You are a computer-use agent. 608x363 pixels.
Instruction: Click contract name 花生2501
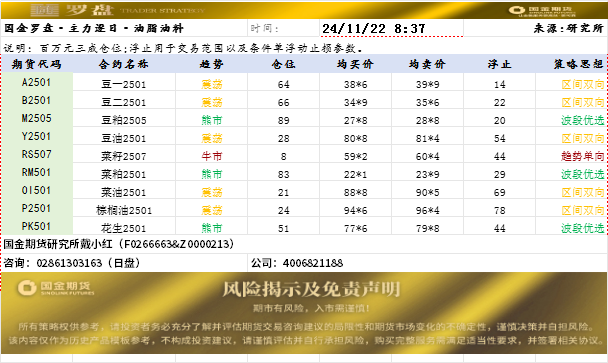tap(124, 228)
